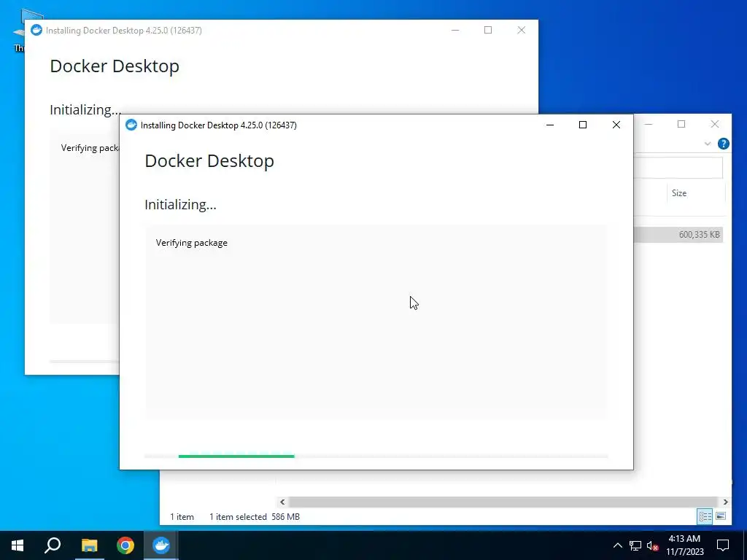Select the Docker installer taskbar icon
Viewport: 747px width, 560px height.
pyautogui.click(x=161, y=545)
